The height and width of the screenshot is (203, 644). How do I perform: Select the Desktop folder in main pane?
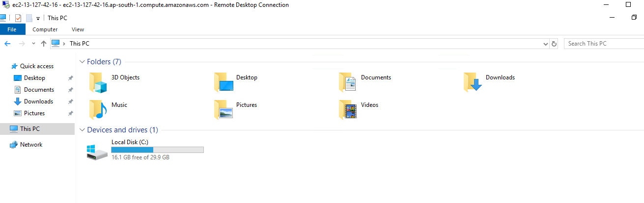coord(236,82)
